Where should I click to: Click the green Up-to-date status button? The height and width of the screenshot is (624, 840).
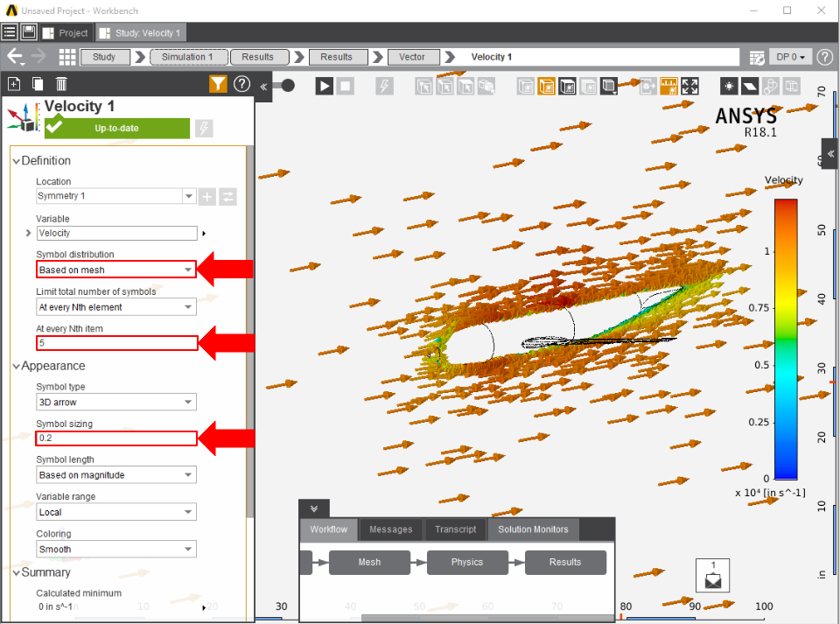pyautogui.click(x=116, y=128)
